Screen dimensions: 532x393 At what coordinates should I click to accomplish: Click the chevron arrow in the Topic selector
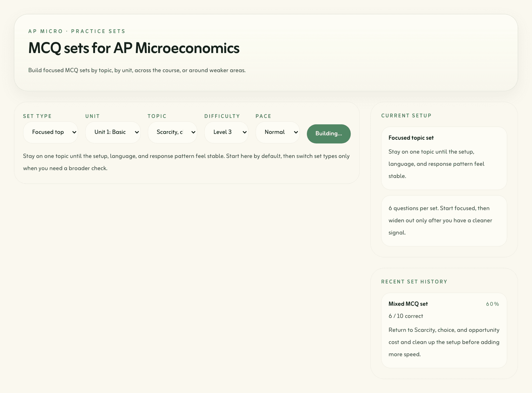(x=193, y=132)
